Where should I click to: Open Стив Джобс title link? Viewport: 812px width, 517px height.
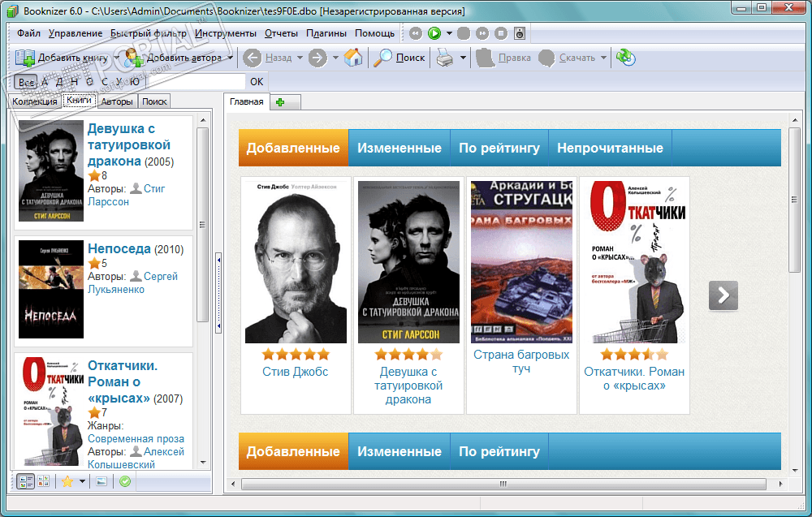[296, 372]
